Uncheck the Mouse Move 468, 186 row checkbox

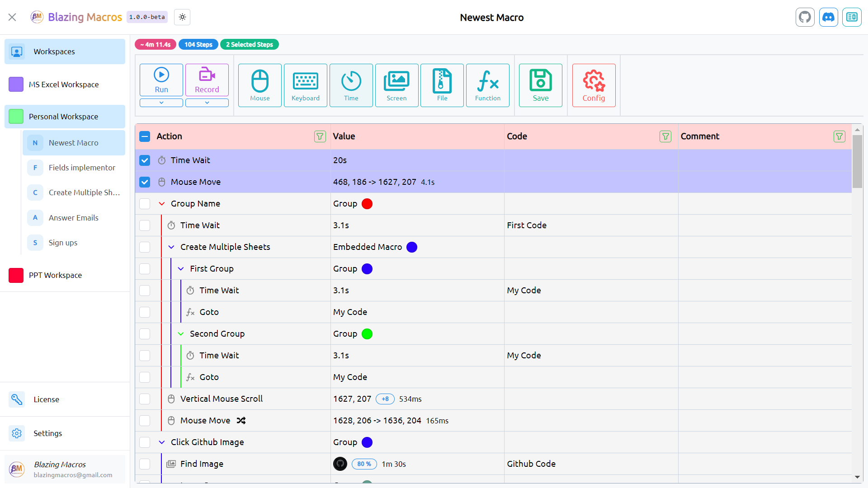(x=145, y=182)
